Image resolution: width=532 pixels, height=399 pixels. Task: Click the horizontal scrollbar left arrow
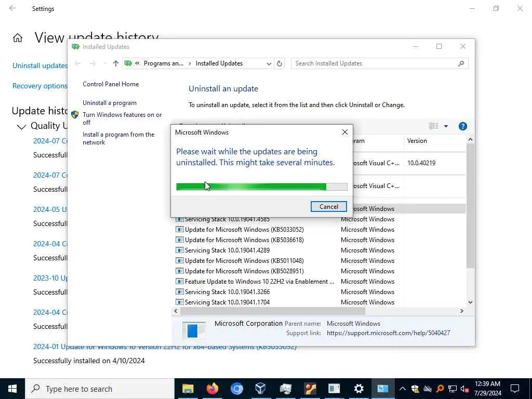click(x=176, y=311)
